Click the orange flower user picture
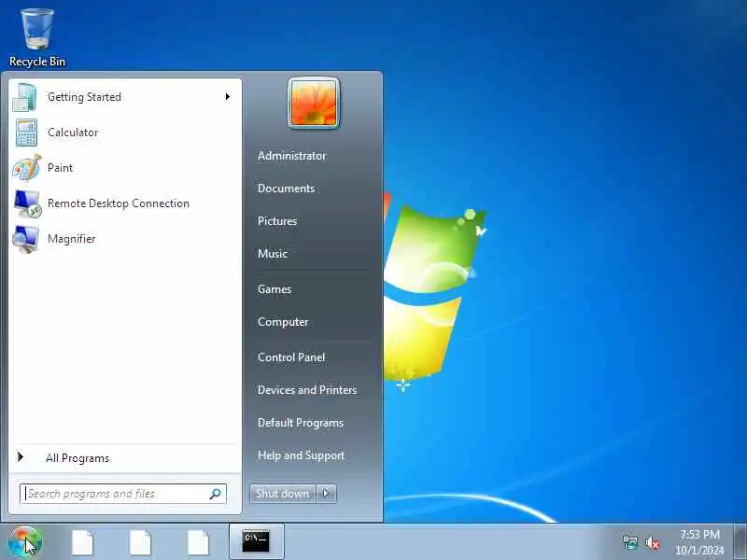The width and height of the screenshot is (747, 560). (314, 103)
